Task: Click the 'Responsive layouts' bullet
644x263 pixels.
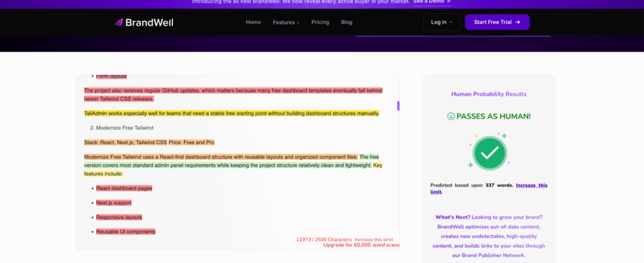Action: pos(119,217)
